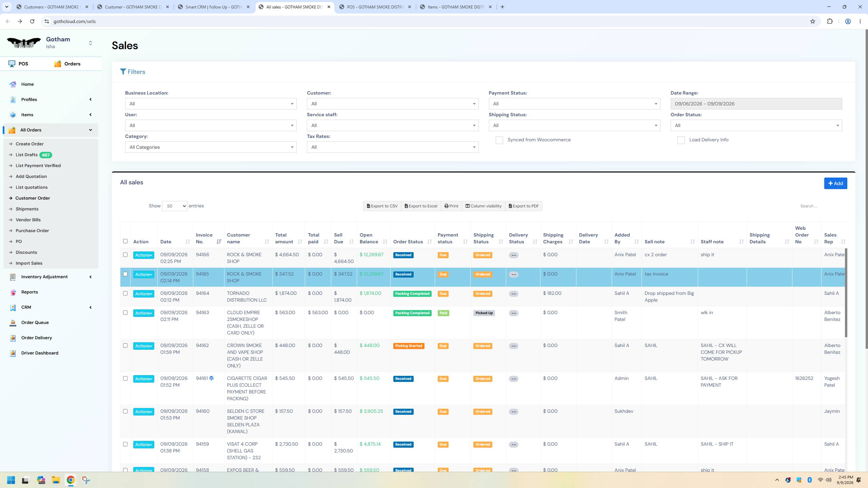Screen dimensions: 868x488
Task: Click the Driver Dashboard icon
Action: 13,353
